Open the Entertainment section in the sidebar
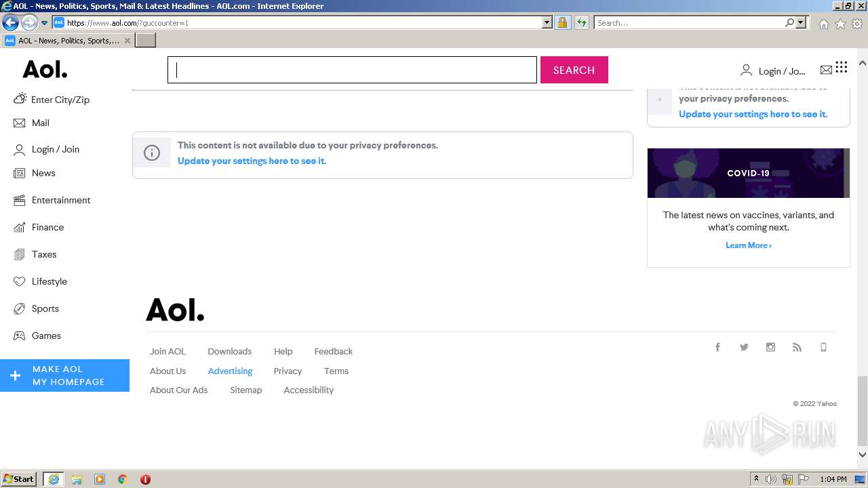Screen dimensions: 868x488 coord(61,201)
